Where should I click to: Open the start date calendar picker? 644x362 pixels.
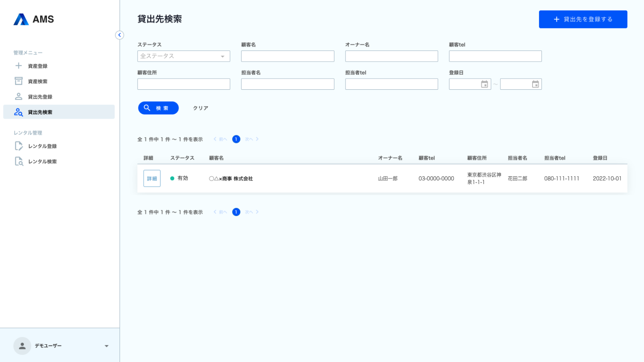[x=484, y=84]
